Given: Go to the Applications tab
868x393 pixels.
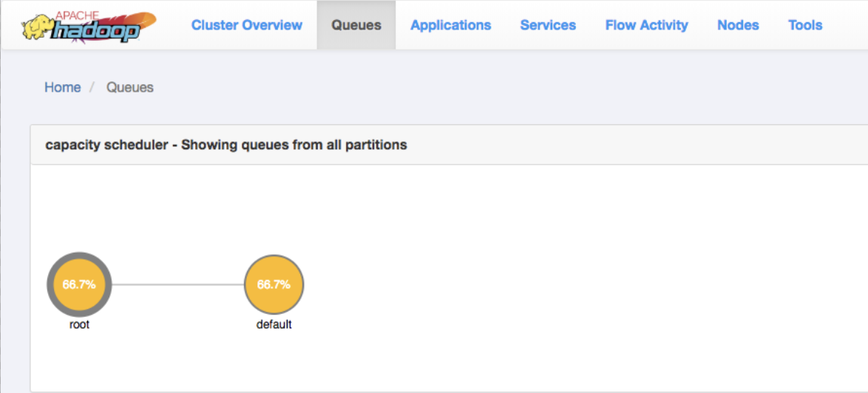Looking at the screenshot, I should (450, 25).
